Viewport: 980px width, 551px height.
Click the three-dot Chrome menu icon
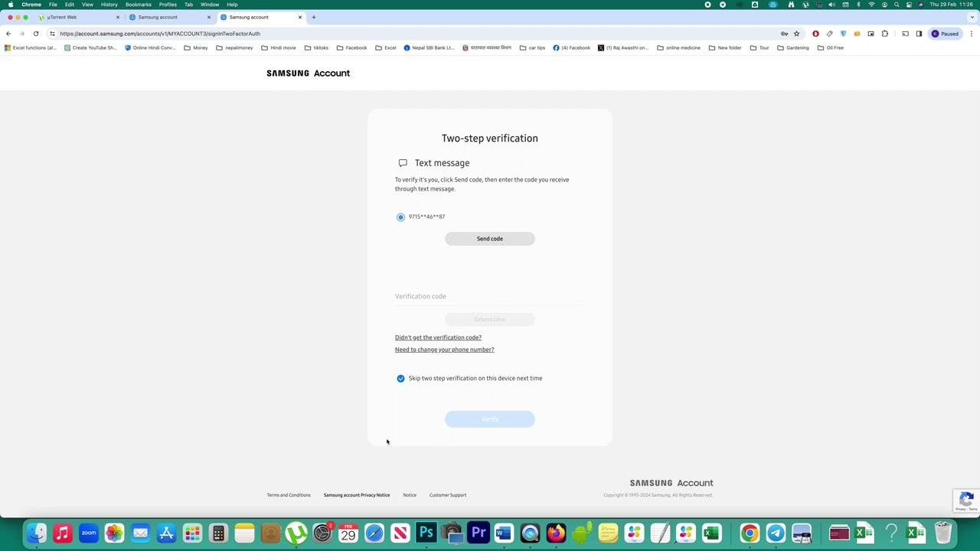(x=972, y=34)
